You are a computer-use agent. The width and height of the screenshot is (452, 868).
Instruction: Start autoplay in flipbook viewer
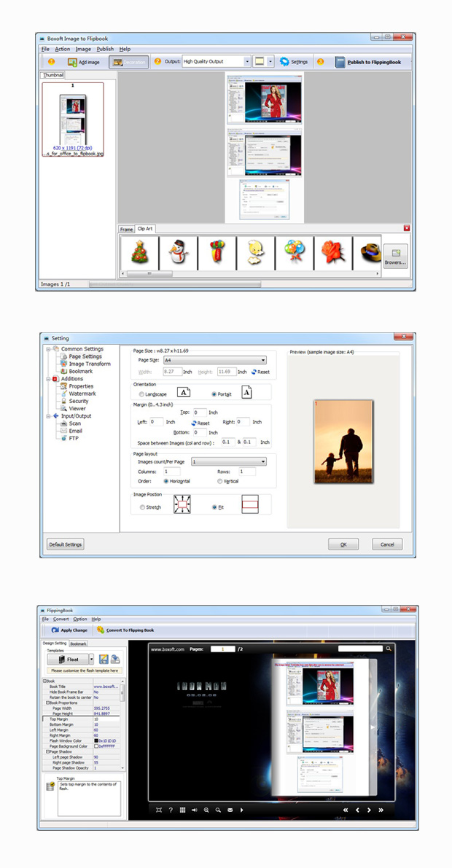point(241,810)
